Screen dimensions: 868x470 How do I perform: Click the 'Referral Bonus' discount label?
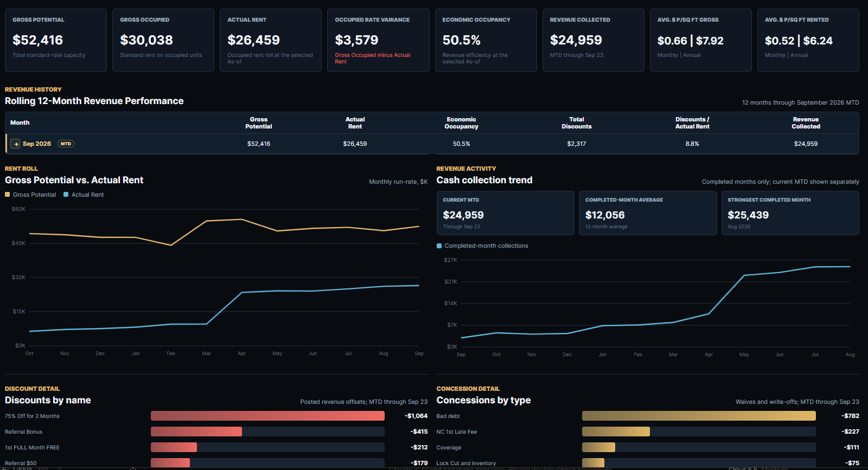(x=23, y=432)
